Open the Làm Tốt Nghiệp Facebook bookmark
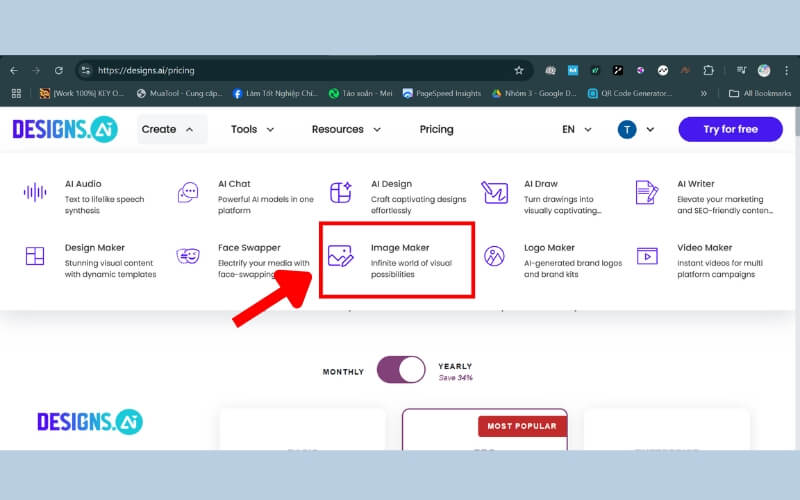The height and width of the screenshot is (500, 800). 275,93
